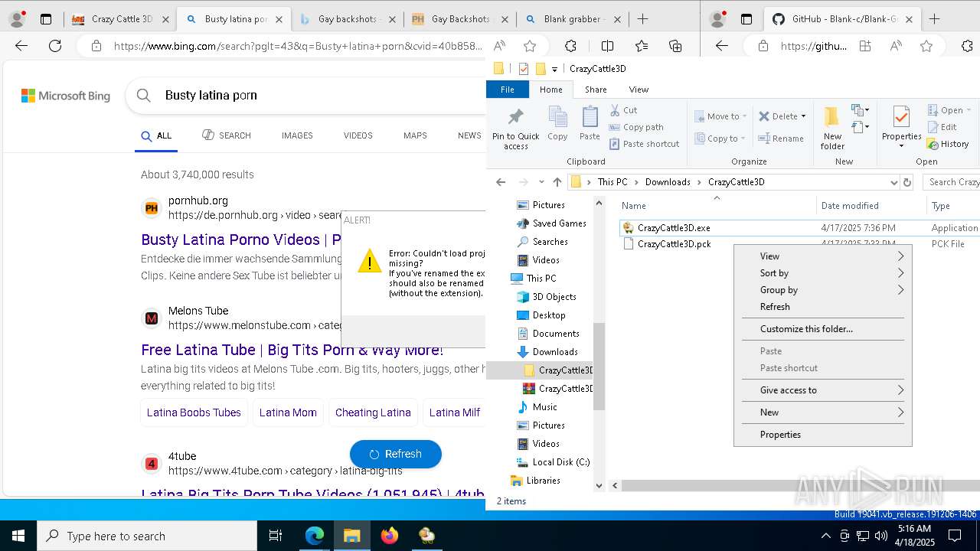Open Customize Quick Access Toolbar dropdown
Viewport: 980px width, 551px height.
[x=554, y=70]
